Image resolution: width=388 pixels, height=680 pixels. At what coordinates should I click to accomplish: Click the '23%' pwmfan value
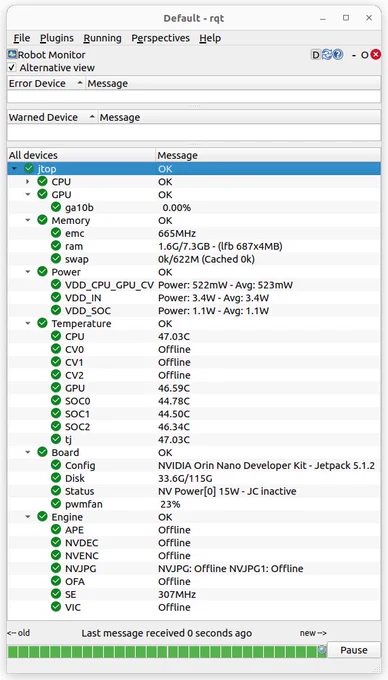click(171, 504)
